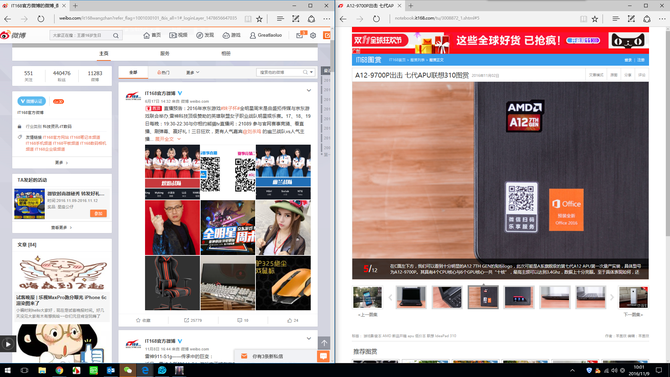Open the Windows Start menu
This screenshot has width=670, height=377.
point(7,370)
